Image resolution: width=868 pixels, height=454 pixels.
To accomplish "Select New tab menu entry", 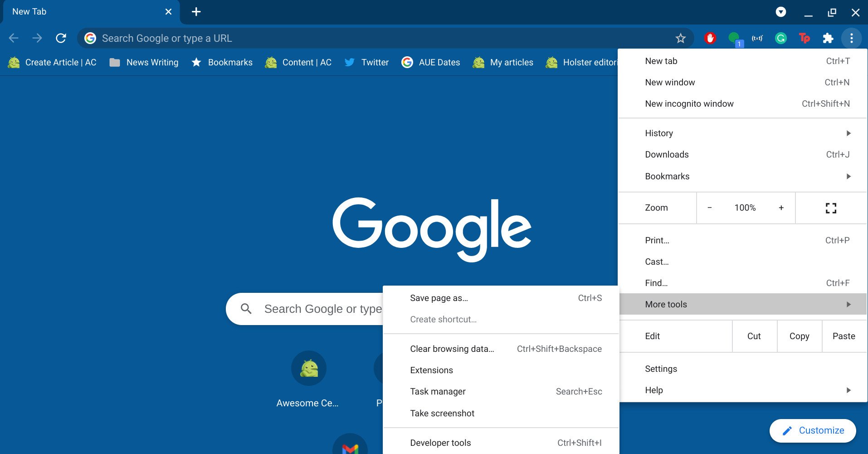I will coord(742,61).
